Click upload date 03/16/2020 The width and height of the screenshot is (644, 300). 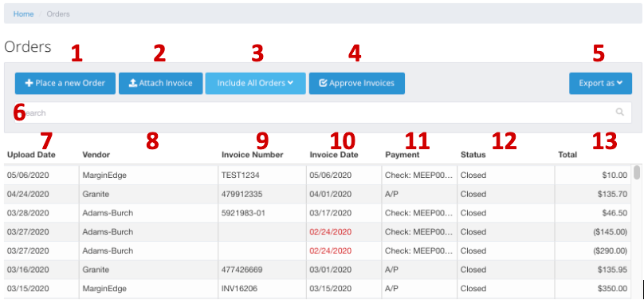[x=28, y=270]
